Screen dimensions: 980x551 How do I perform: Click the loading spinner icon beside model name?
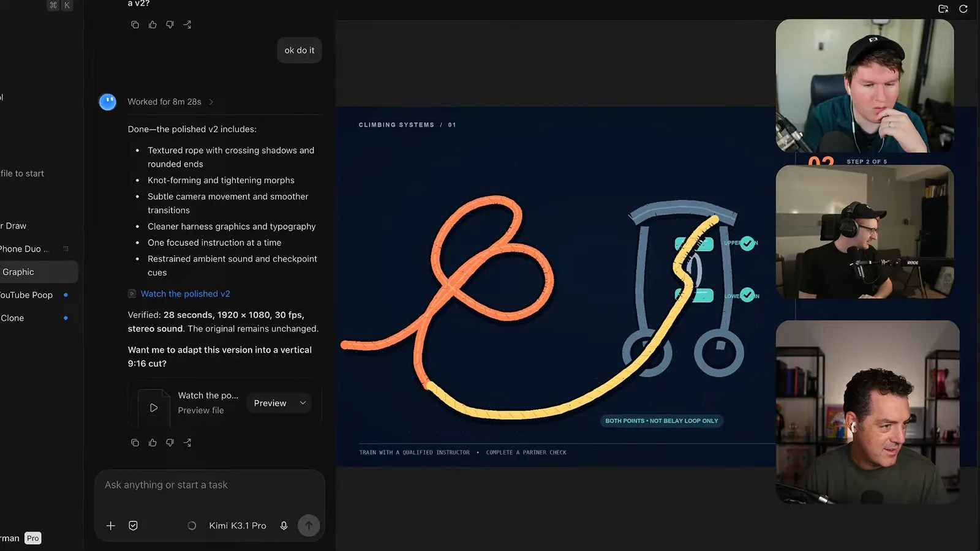point(192,525)
